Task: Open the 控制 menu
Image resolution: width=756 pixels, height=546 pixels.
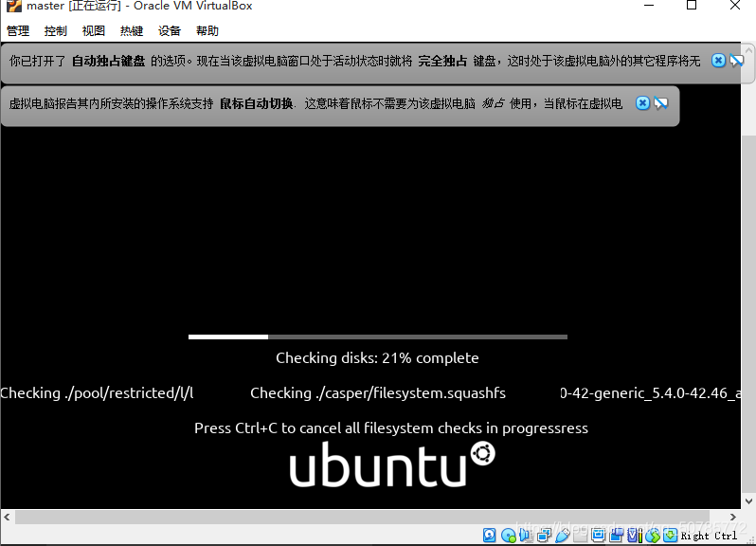Action: [56, 31]
